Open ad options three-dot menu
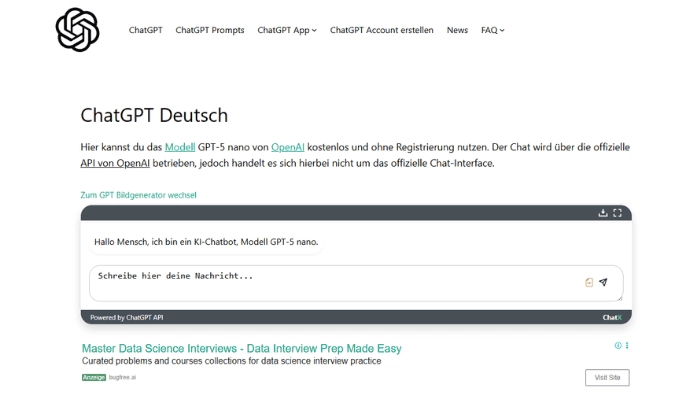This screenshot has height=400, width=700. pos(627,346)
